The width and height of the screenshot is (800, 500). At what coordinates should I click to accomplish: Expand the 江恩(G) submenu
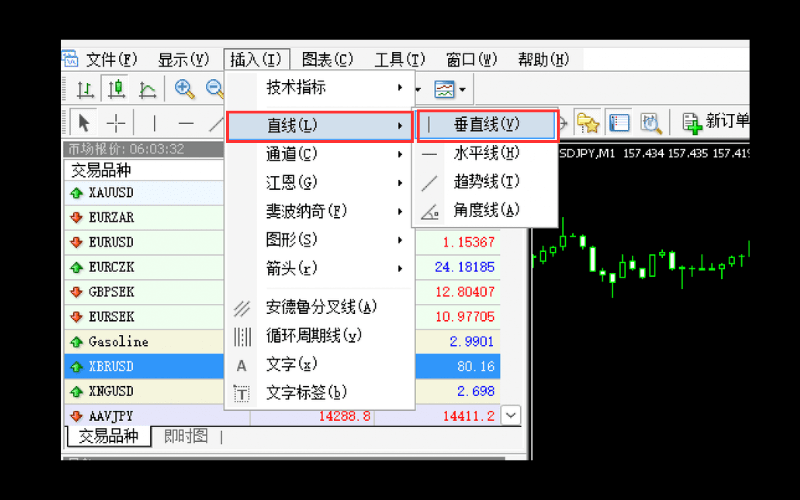pos(319,183)
